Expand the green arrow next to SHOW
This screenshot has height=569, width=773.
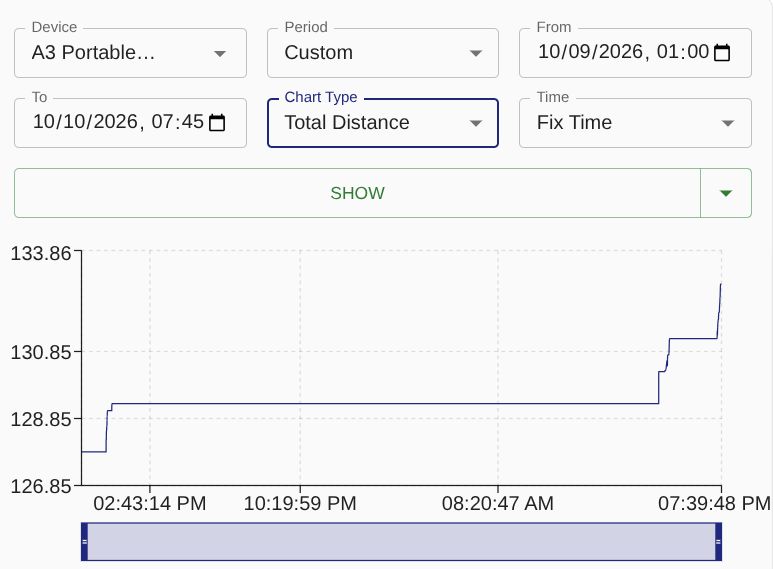point(726,193)
